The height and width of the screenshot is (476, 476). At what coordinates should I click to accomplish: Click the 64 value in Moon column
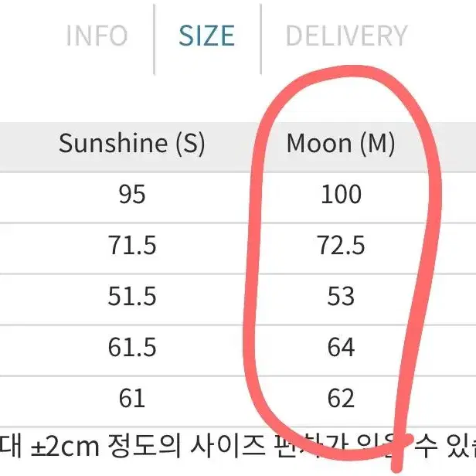pyautogui.click(x=342, y=347)
